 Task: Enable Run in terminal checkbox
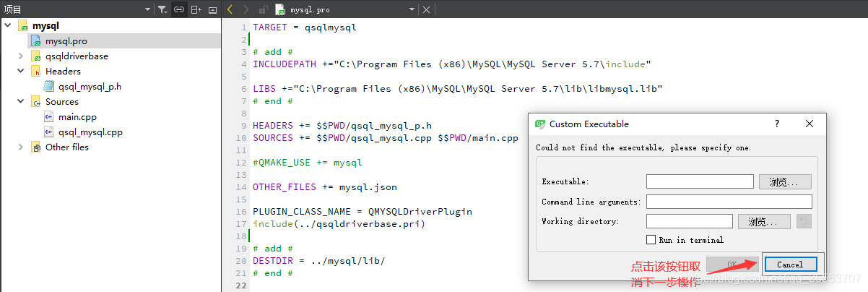651,239
